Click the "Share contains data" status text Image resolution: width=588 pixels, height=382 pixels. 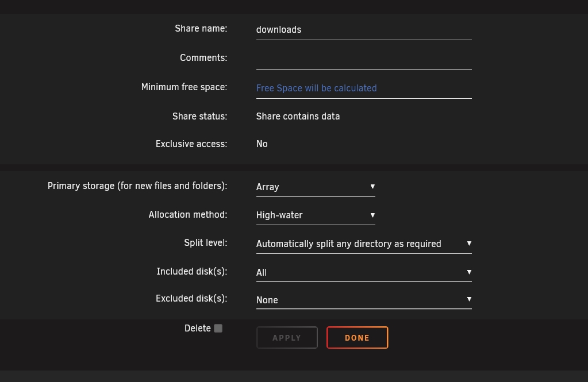(x=298, y=116)
